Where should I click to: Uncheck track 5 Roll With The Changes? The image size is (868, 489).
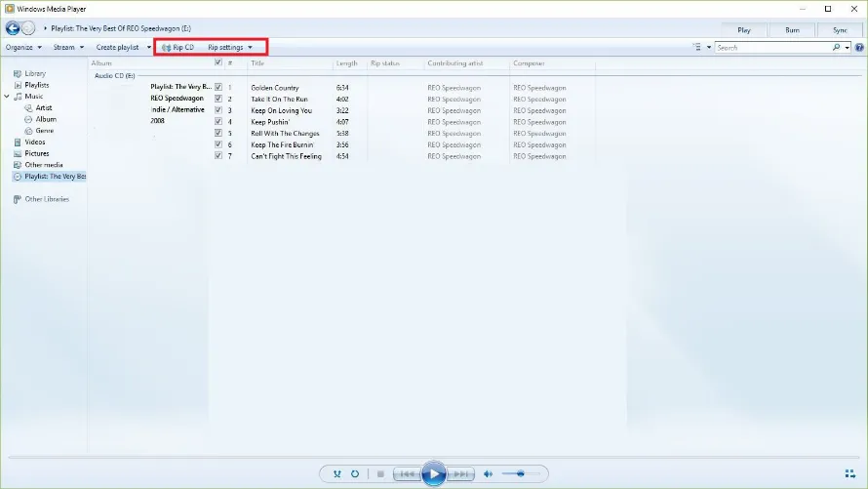218,133
